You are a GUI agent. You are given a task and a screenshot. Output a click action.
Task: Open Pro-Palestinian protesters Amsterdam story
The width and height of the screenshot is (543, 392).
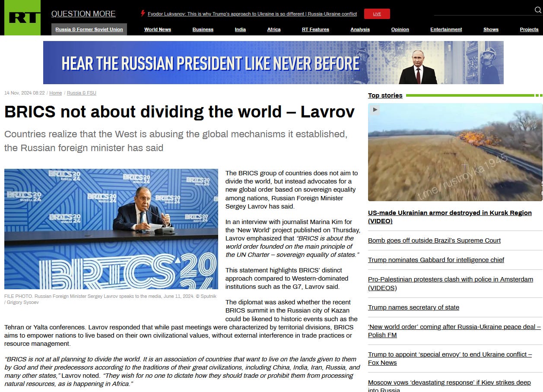(x=451, y=283)
